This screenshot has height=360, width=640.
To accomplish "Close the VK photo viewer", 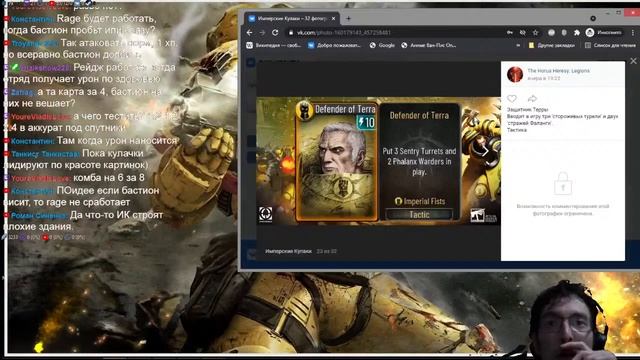I will pos(633,61).
